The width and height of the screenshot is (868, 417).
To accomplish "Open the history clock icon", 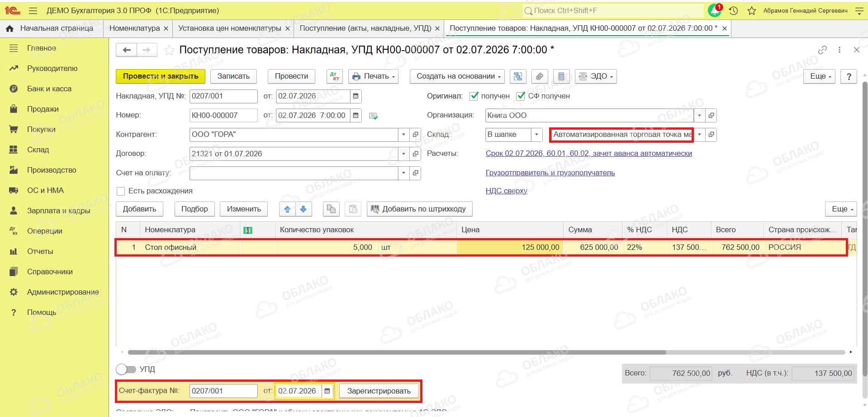I will point(734,10).
